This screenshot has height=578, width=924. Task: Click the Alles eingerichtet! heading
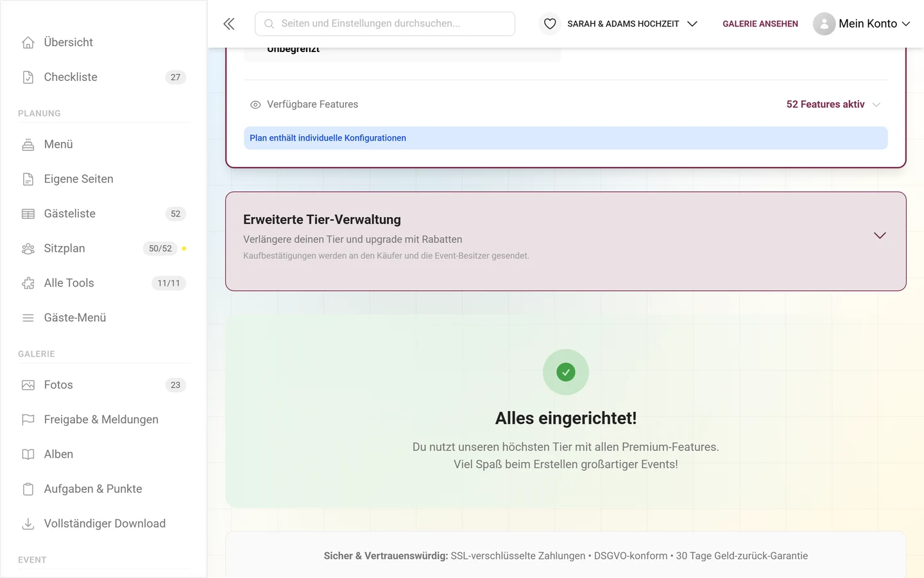click(566, 418)
